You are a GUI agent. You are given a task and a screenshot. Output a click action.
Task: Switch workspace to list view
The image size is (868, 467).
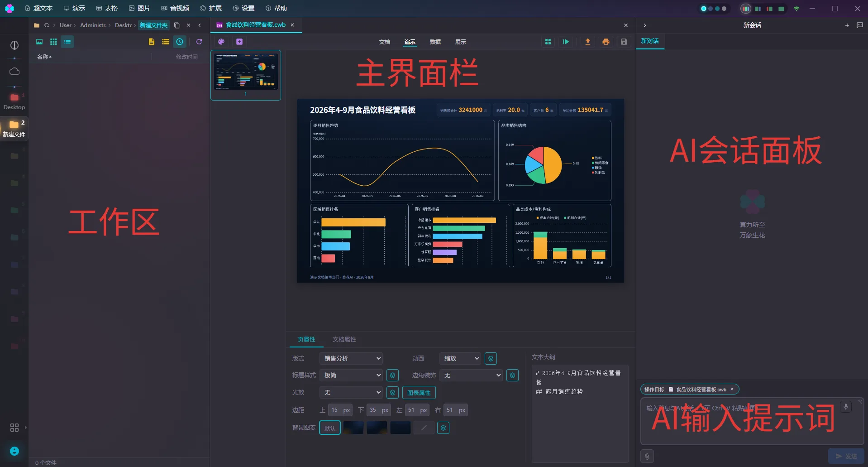pos(67,42)
